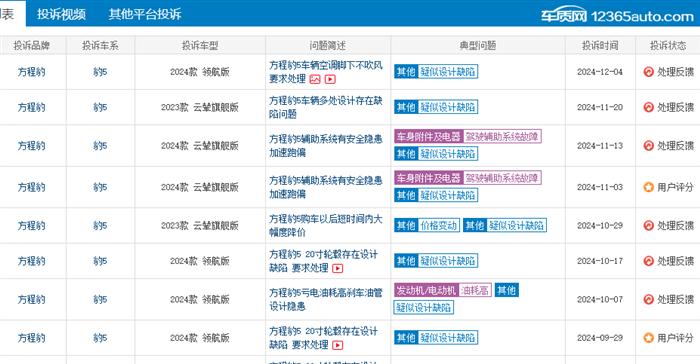Screen dimensions: 700x364
Task: Switch to the 投诉视频 tab
Action: pyautogui.click(x=61, y=14)
